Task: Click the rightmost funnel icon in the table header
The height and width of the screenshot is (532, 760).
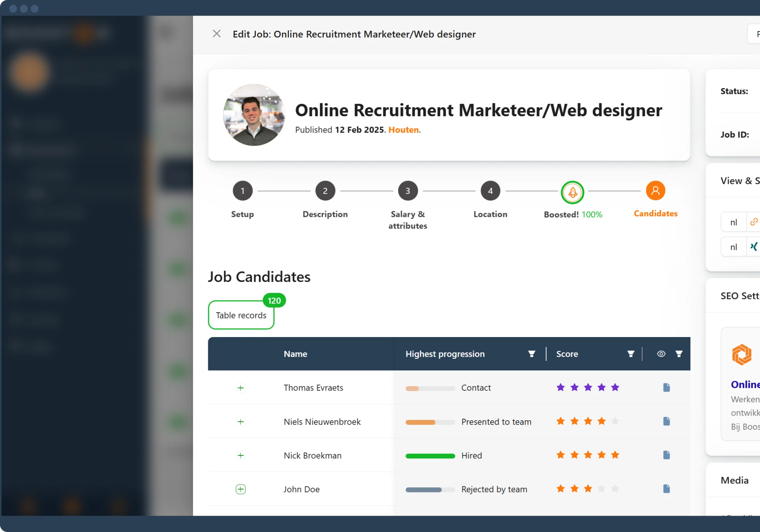Action: 679,353
